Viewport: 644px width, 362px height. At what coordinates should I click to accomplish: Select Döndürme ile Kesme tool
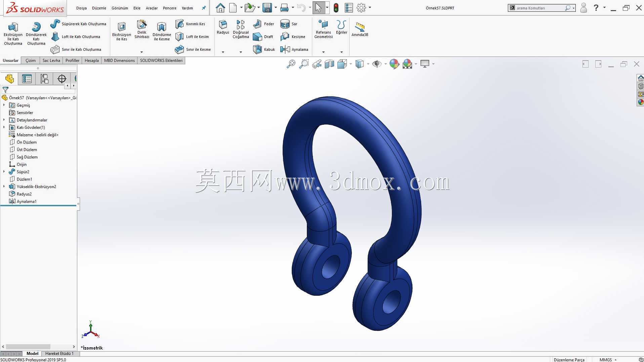[162, 31]
